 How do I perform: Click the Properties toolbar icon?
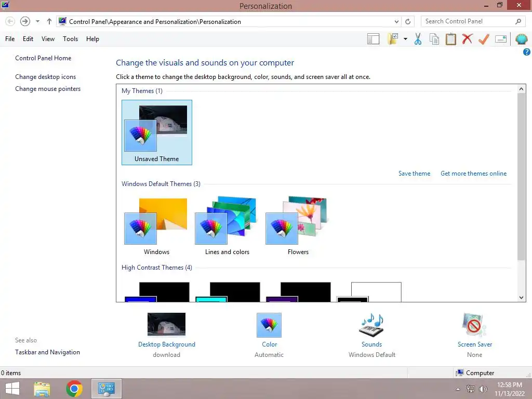(501, 39)
